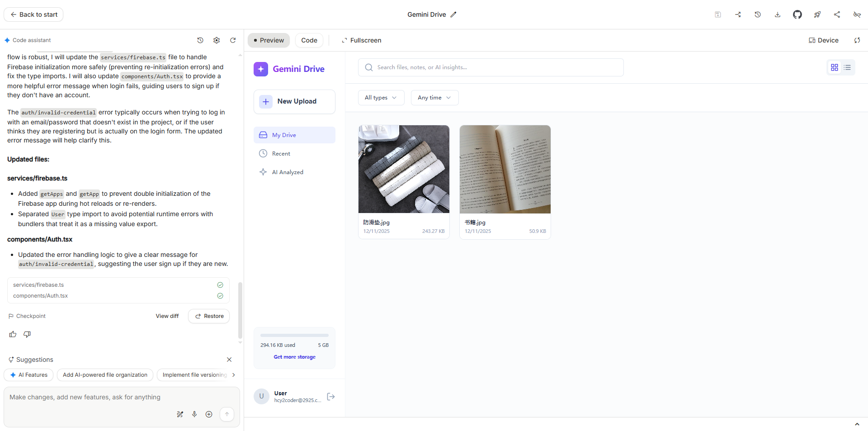Deploy the app with the rocket icon

coord(817,14)
